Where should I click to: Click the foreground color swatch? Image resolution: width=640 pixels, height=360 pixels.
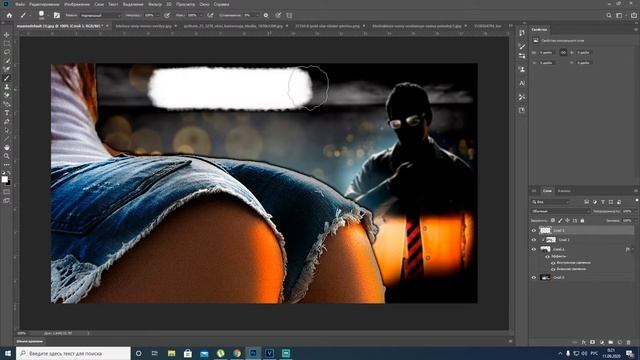(x=4, y=179)
